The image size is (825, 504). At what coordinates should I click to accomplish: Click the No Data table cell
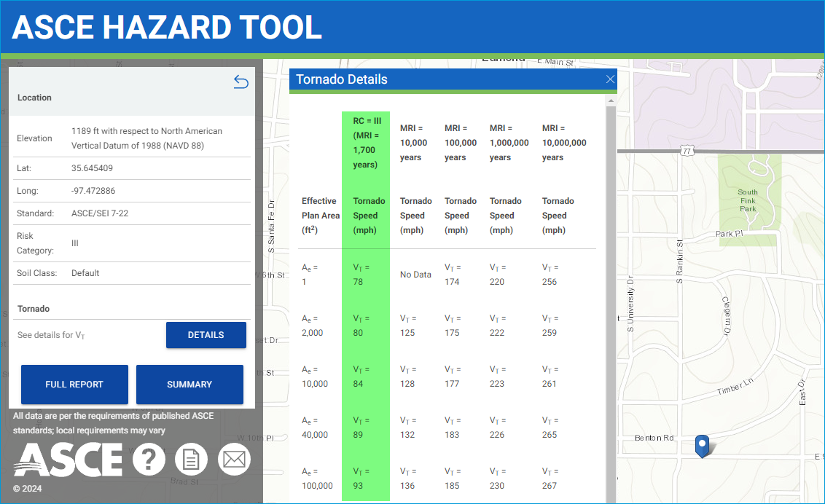coord(415,275)
